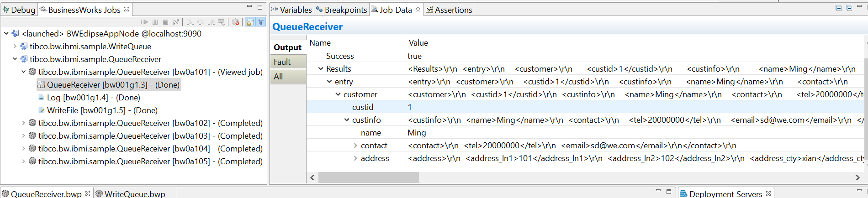
Task: Click the Step Over toolbar icon
Action: tap(201, 22)
